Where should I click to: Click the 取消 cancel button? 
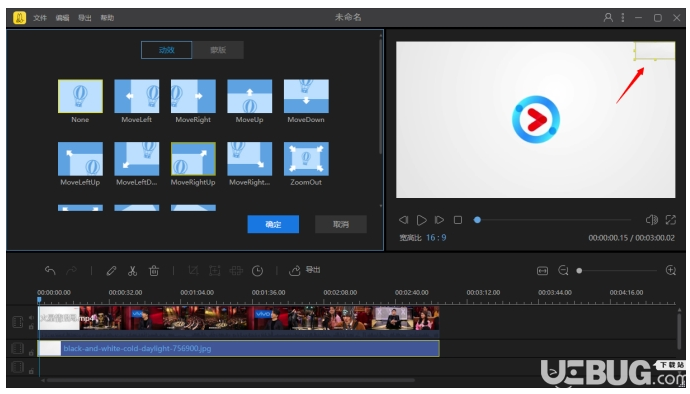click(x=341, y=225)
